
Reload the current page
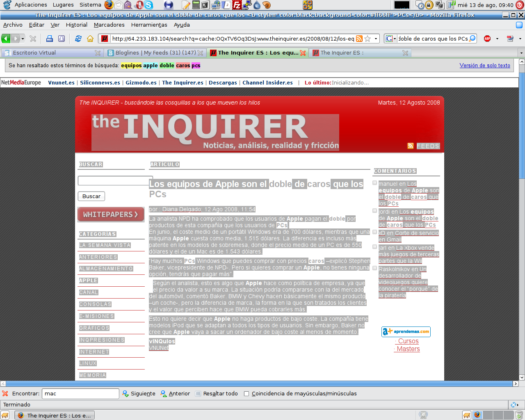(78, 39)
